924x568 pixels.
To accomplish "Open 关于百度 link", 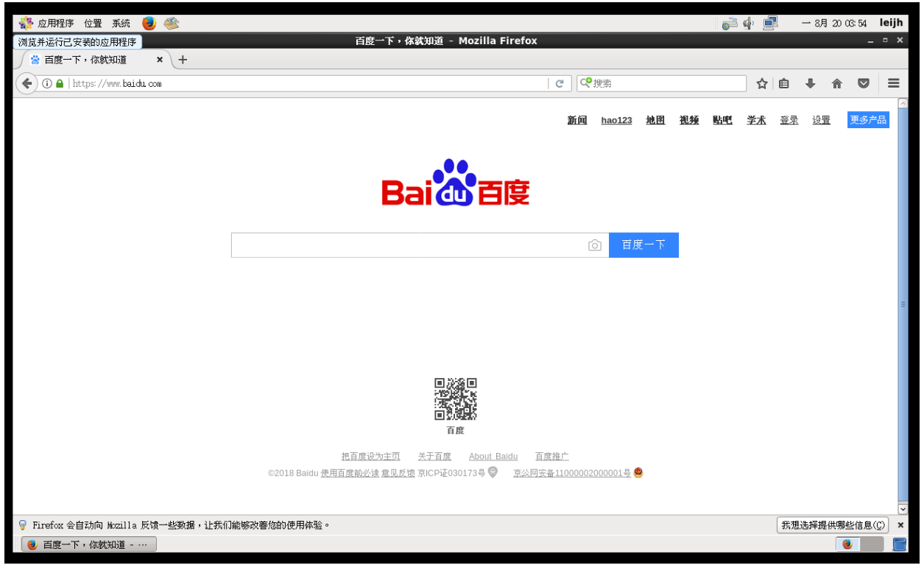I will click(x=434, y=457).
